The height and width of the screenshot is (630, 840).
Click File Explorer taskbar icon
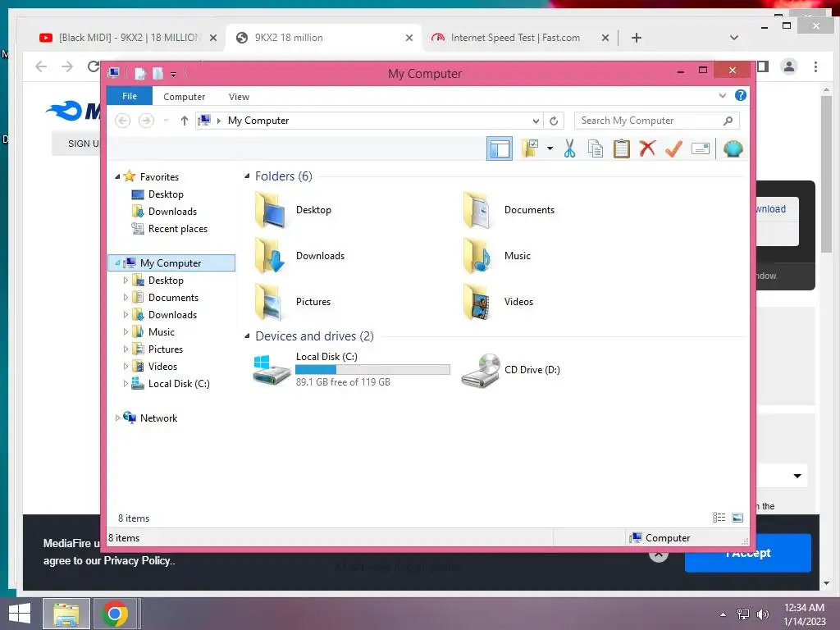point(66,614)
